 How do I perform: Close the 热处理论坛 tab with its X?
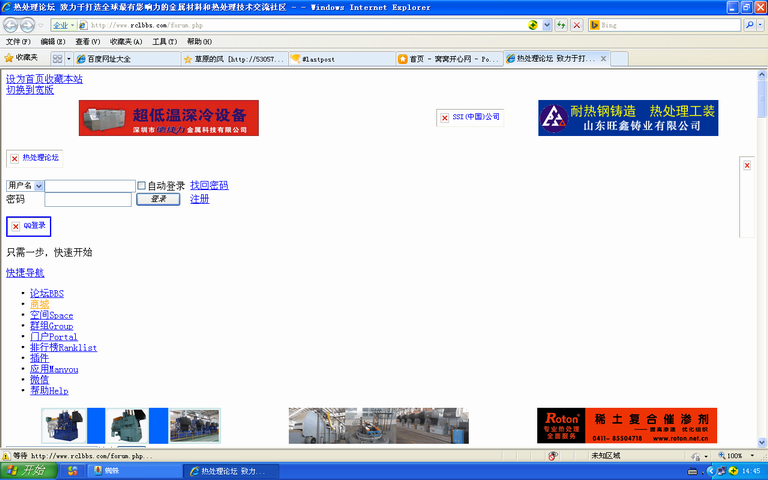(603, 58)
